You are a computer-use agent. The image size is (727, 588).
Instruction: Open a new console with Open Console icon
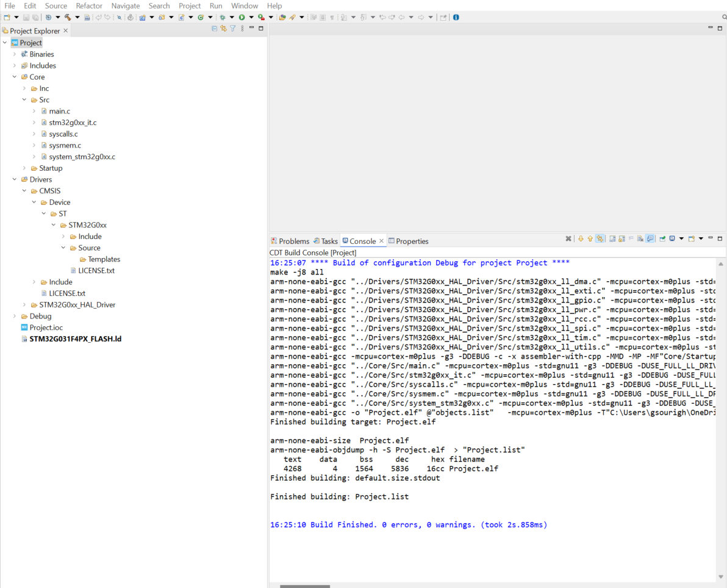point(691,238)
